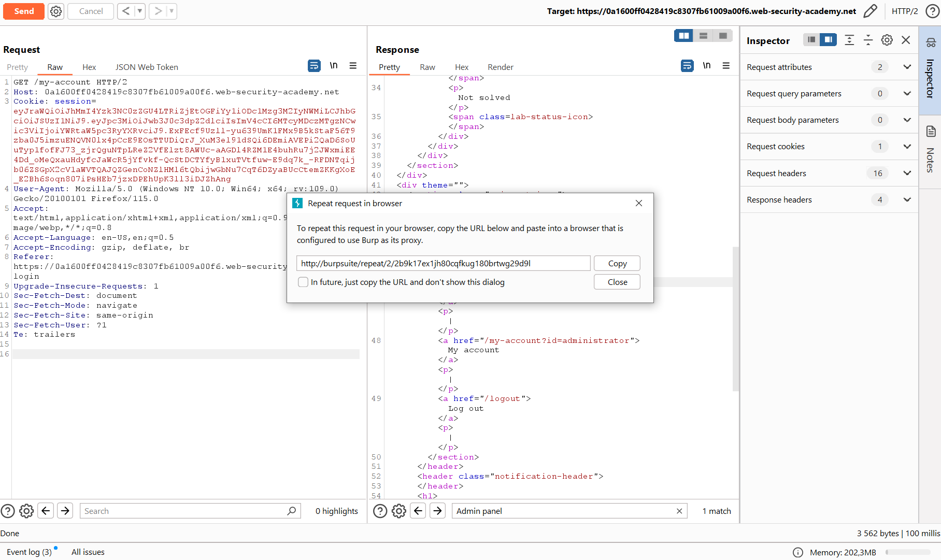Click the orange Send button
Viewport: 941px width, 560px height.
click(x=24, y=11)
